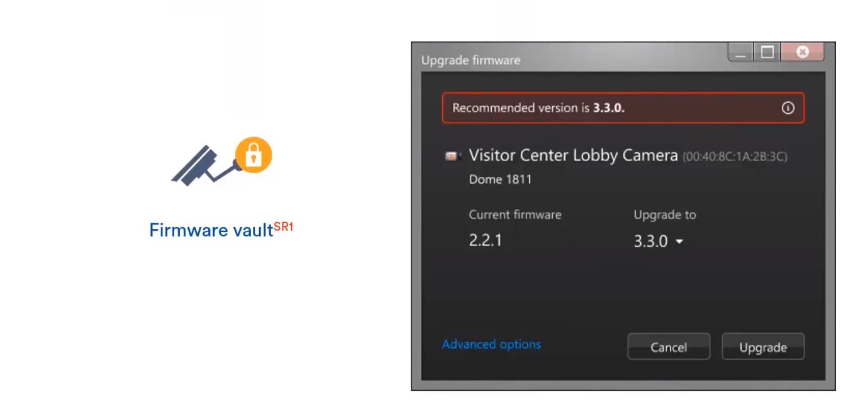Minimize the Upgrade firmware window
The height and width of the screenshot is (409, 868).
[741, 53]
